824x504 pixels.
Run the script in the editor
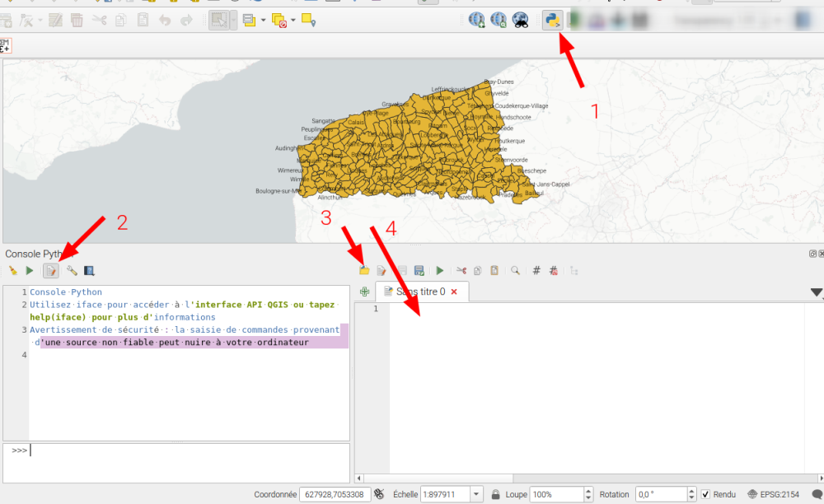440,270
